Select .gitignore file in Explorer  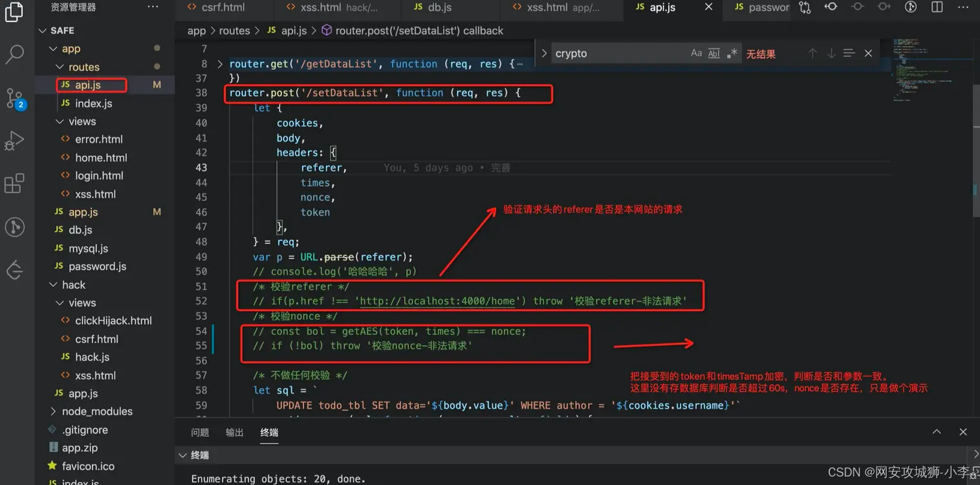85,430
